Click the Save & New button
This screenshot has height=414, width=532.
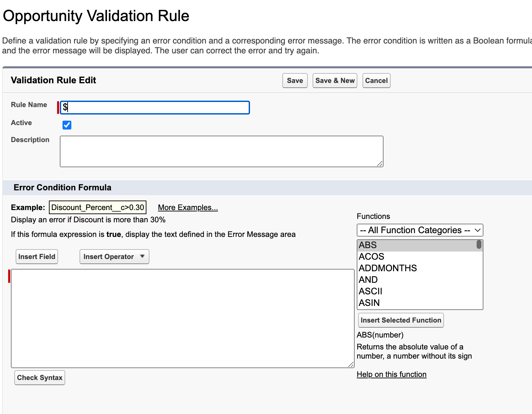point(335,81)
